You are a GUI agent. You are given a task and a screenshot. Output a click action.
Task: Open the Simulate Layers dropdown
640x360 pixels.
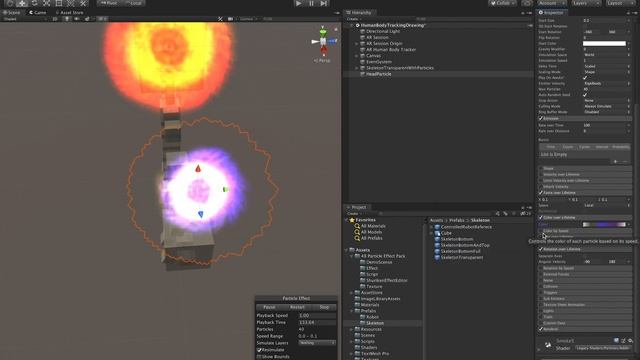tap(317, 343)
